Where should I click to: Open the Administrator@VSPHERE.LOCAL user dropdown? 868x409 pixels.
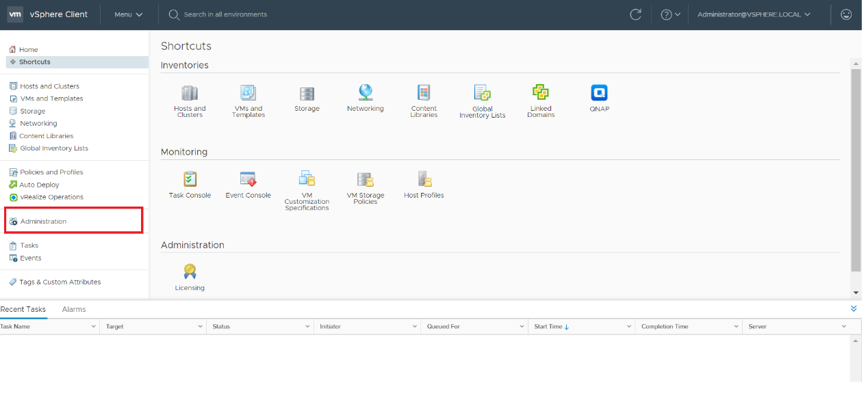(x=754, y=14)
